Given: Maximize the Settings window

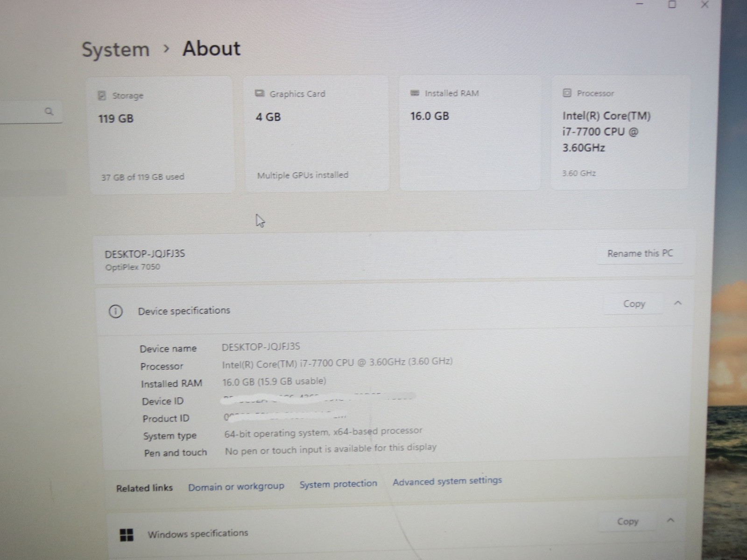Looking at the screenshot, I should coord(672,5).
